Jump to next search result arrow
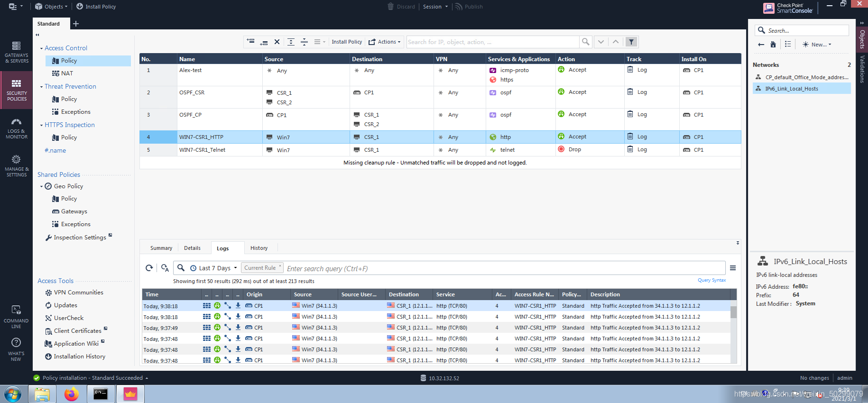 [x=601, y=42]
